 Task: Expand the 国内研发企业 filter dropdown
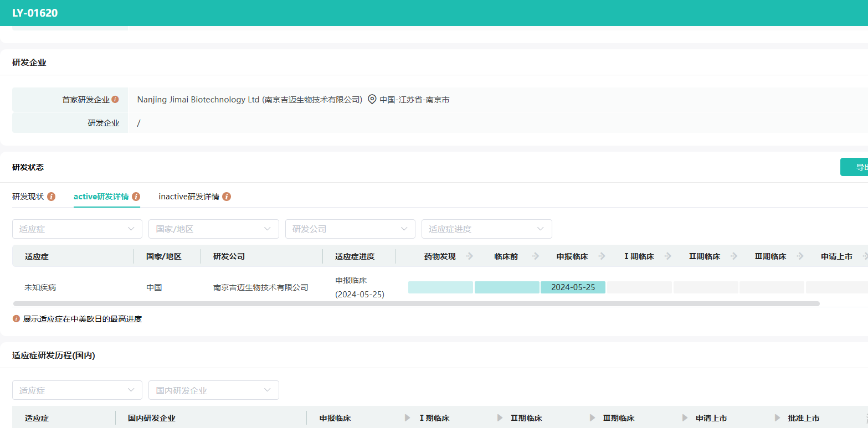coord(213,390)
